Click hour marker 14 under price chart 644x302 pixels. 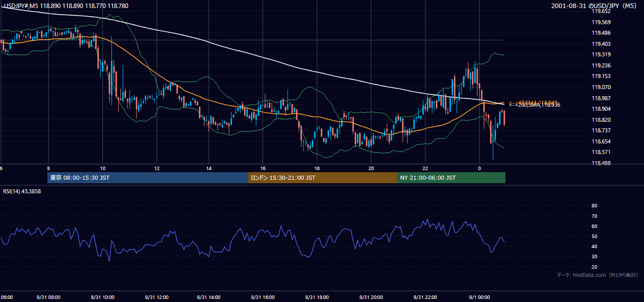209,168
